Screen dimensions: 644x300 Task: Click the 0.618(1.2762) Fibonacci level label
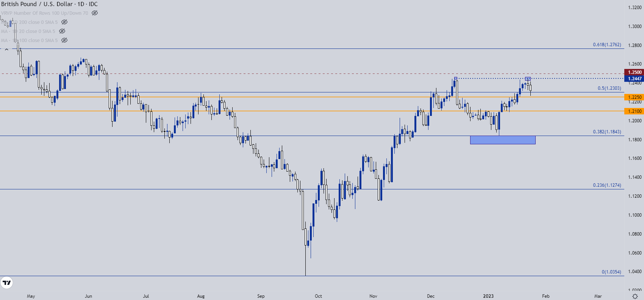pyautogui.click(x=607, y=45)
